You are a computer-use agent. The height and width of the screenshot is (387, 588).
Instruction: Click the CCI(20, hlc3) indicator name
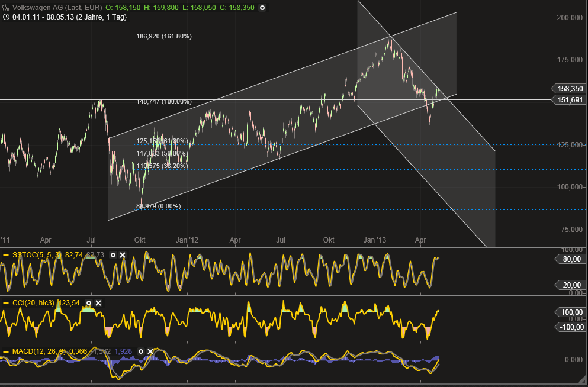click(x=34, y=303)
